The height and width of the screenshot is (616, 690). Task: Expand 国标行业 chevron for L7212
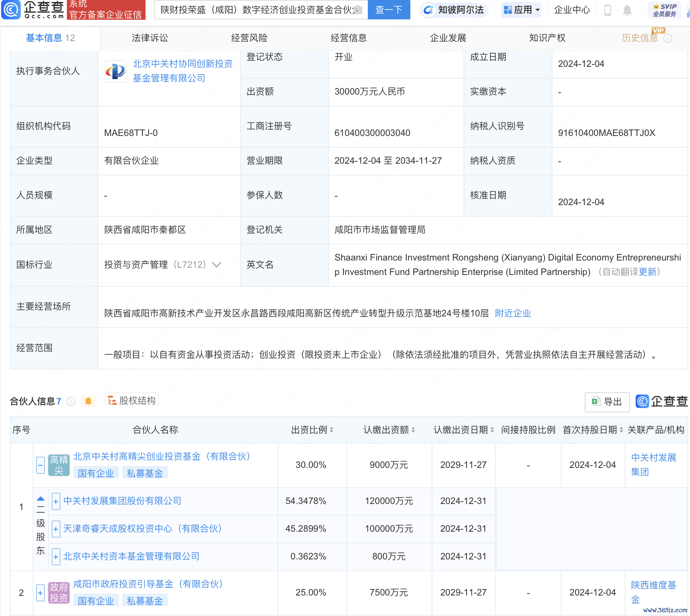(x=217, y=265)
